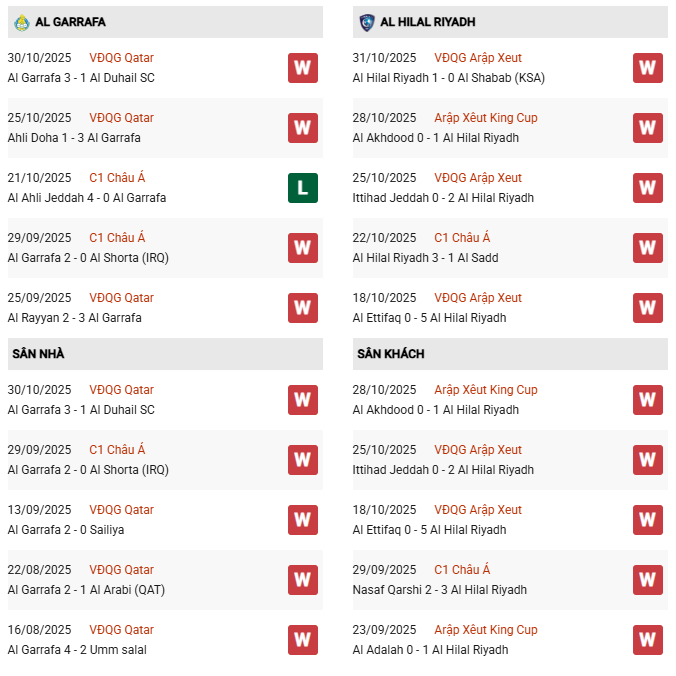Click W badge for Al Hilal Riyadh 3 - 1 Al Sadd
The image size is (676, 676).
click(x=648, y=248)
